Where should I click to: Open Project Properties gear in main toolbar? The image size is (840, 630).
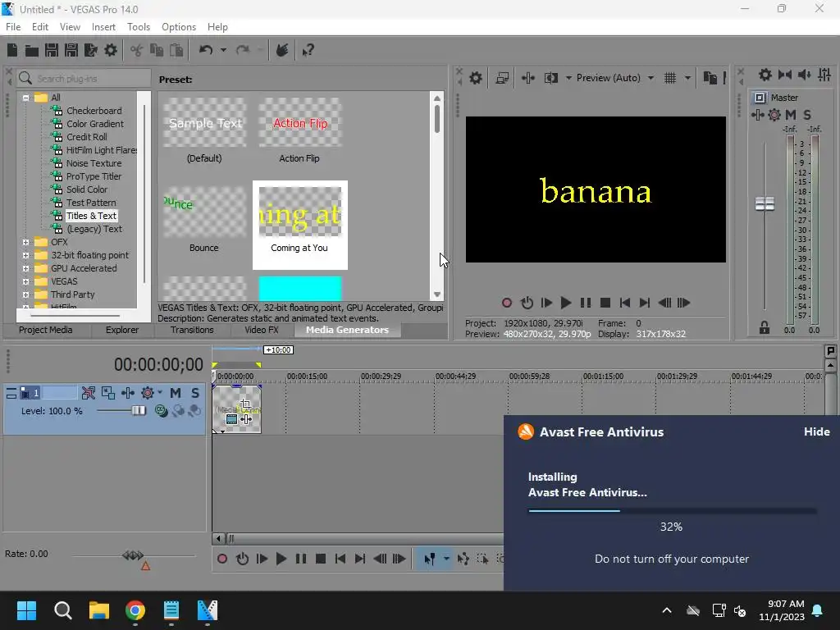click(111, 50)
